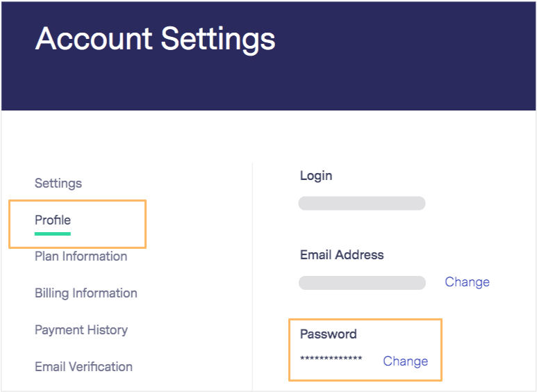Click Change link beside Email Address
This screenshot has width=537, height=392.
[467, 282]
